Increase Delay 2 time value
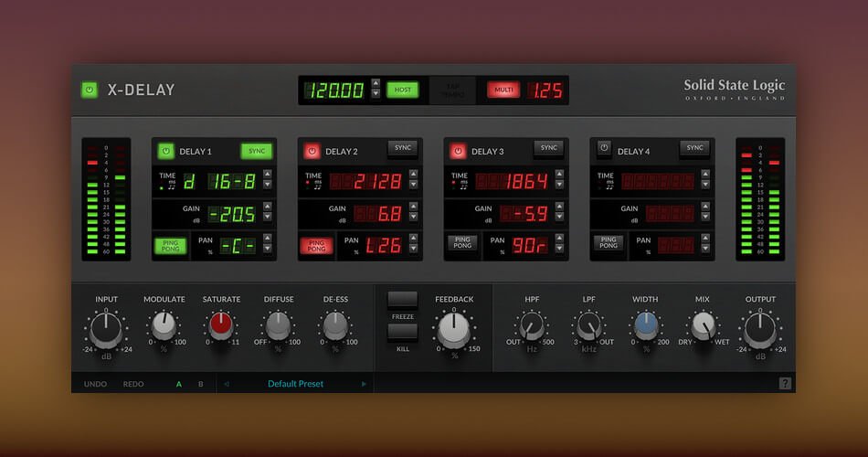The image size is (868, 457). click(x=414, y=174)
